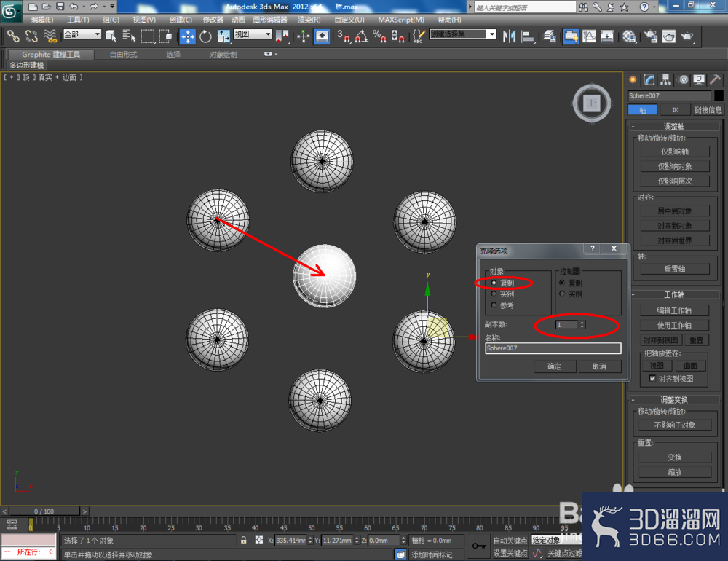This screenshot has height=561, width=728.
Task: Click the time slider showing 0 / 100
Action: [44, 511]
